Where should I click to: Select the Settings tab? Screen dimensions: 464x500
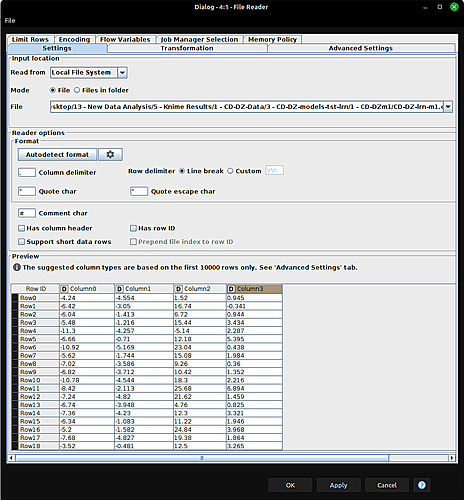coord(57,48)
